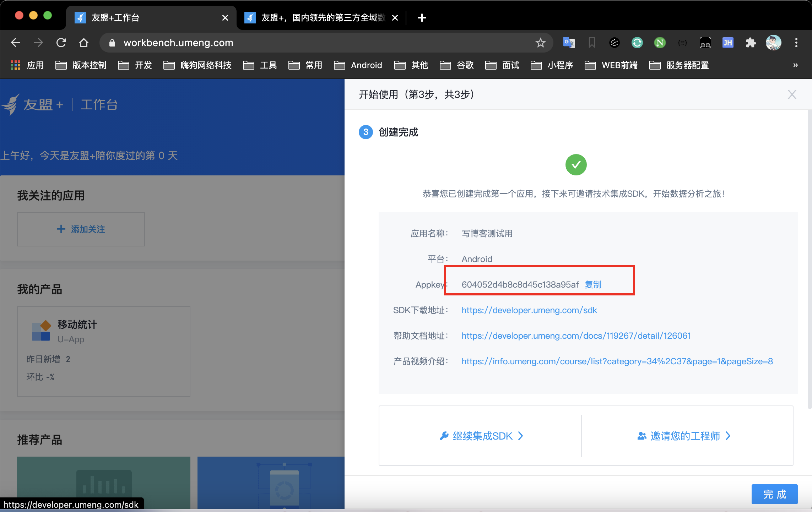Open the SDK download link
The height and width of the screenshot is (512, 812).
(x=529, y=310)
